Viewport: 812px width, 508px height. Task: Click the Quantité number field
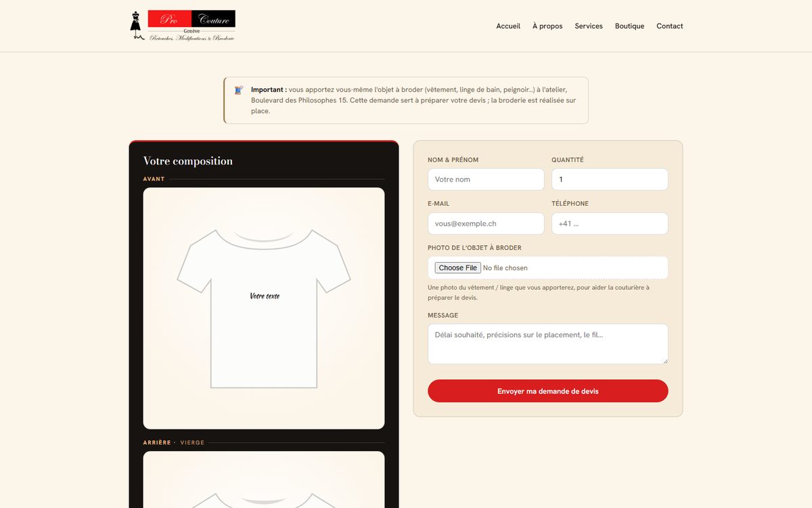point(610,179)
